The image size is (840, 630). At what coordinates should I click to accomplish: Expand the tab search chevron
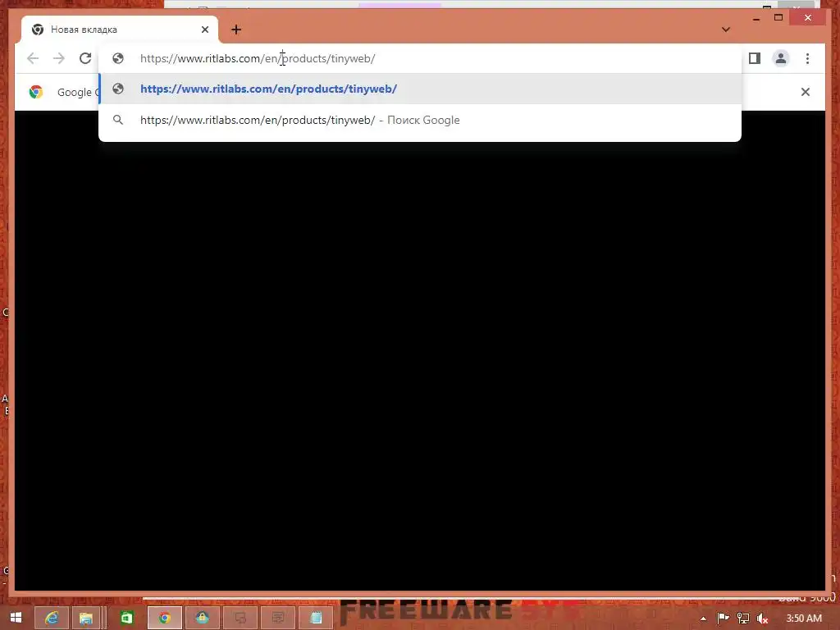click(726, 30)
